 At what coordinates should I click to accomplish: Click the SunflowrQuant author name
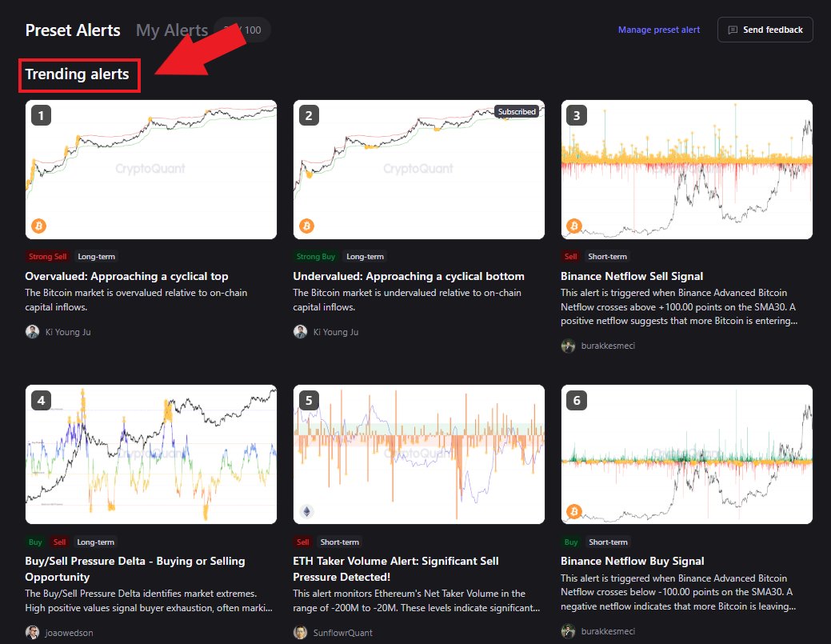(x=343, y=633)
